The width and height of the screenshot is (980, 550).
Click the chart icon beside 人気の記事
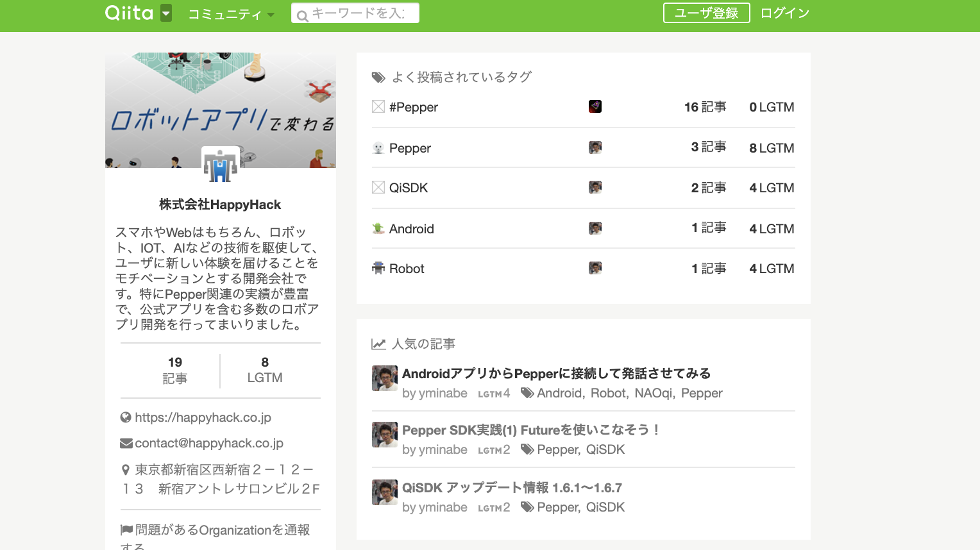point(378,344)
